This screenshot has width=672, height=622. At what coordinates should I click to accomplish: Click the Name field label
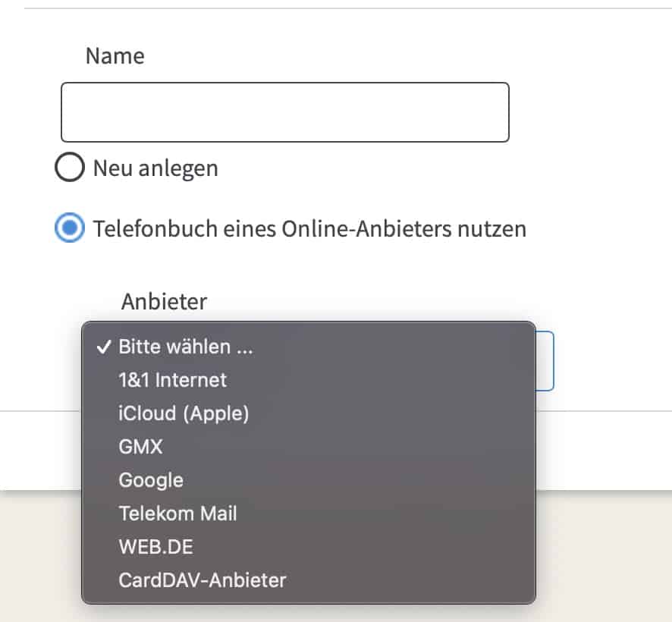point(115,55)
